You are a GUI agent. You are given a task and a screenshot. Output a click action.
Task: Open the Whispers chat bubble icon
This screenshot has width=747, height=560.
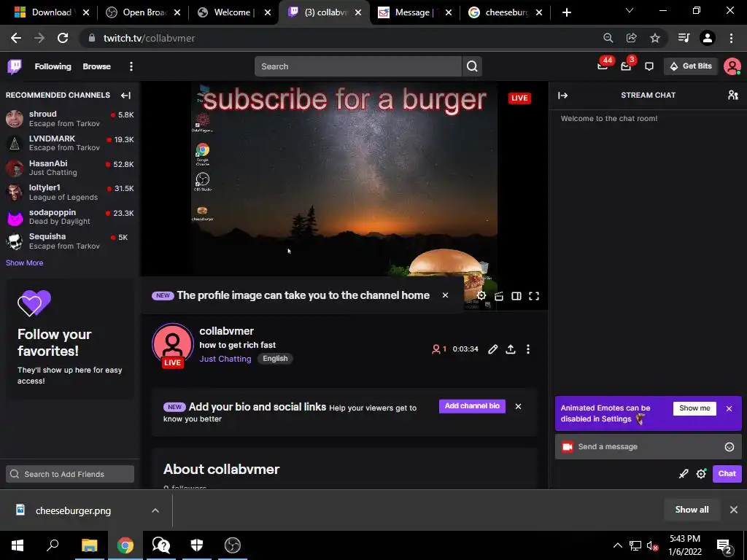point(649,66)
